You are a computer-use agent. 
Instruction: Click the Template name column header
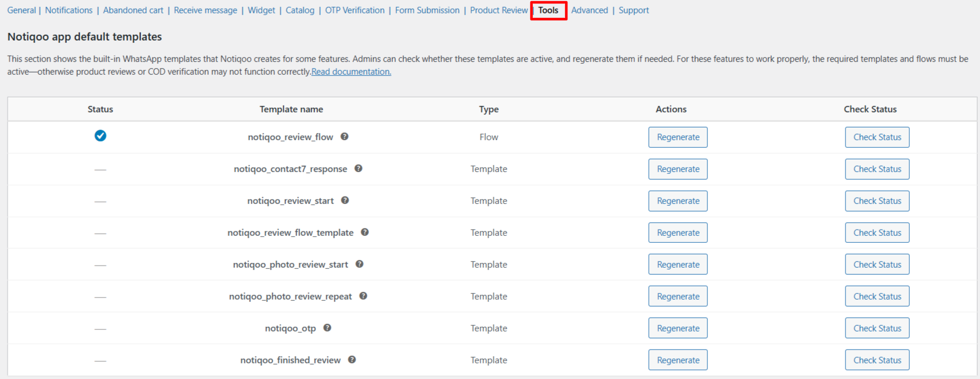(x=291, y=109)
